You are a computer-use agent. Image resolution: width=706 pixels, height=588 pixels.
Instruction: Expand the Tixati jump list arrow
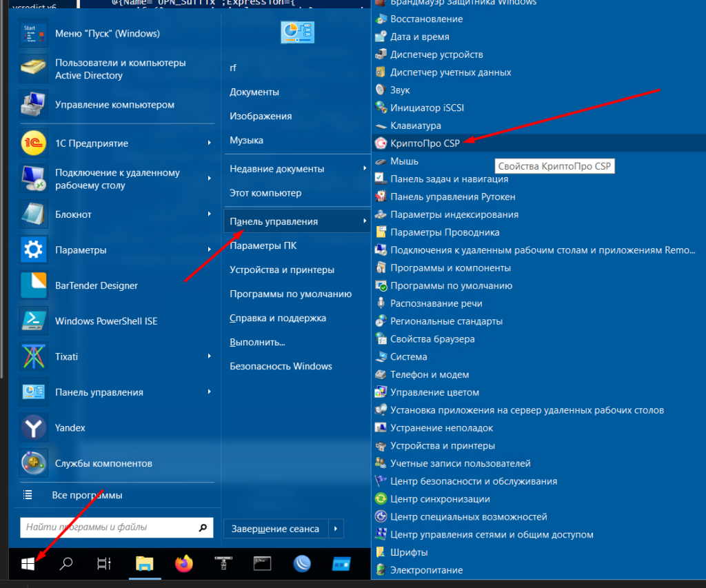point(209,356)
